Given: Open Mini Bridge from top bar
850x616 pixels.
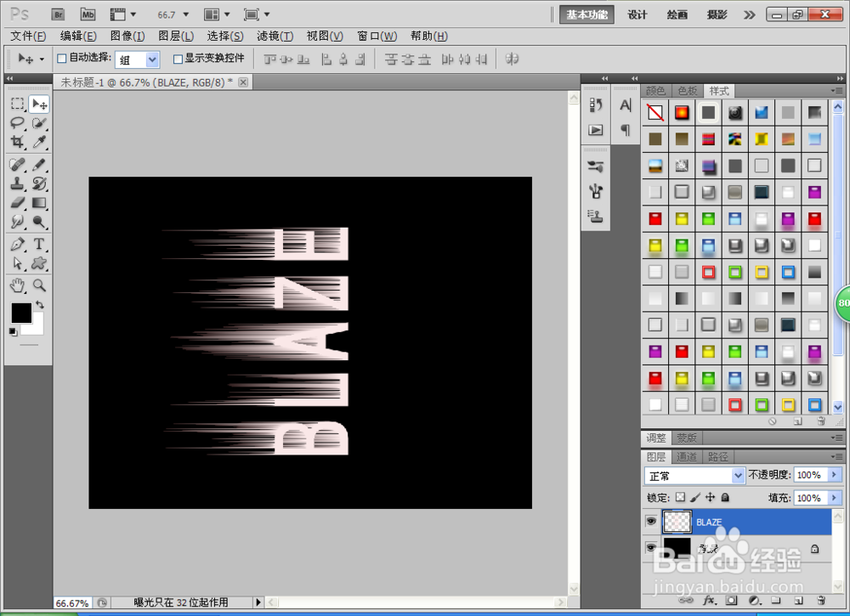Looking at the screenshot, I should coord(88,14).
